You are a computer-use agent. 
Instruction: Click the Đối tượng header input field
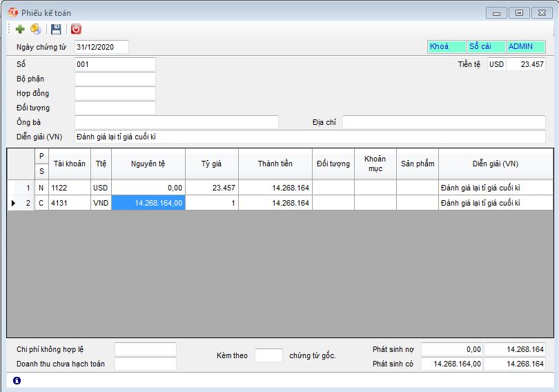point(115,108)
